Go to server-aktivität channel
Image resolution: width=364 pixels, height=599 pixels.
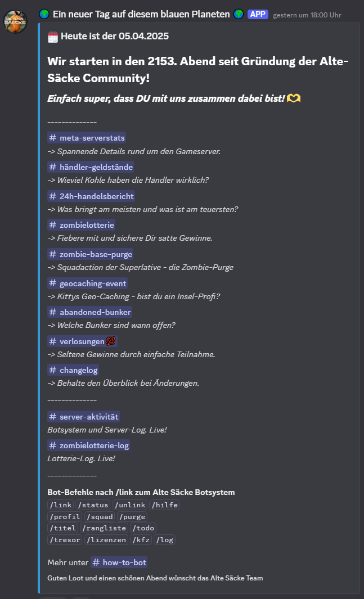coord(84,416)
